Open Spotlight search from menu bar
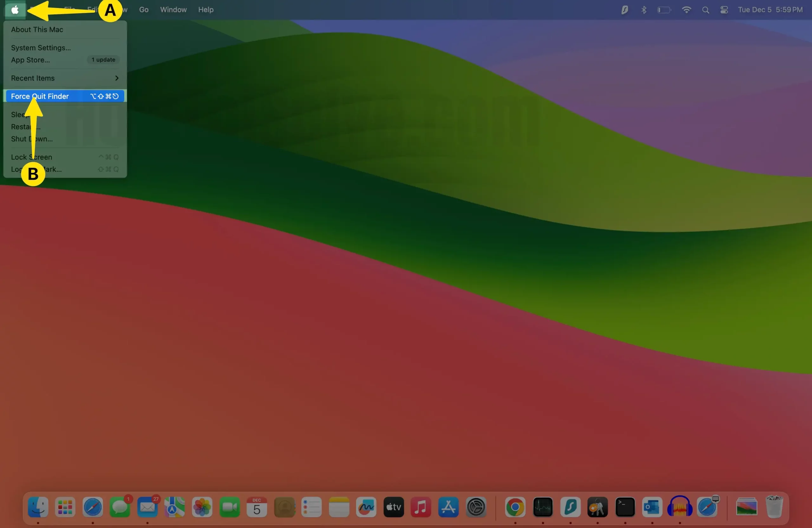812x528 pixels. pyautogui.click(x=705, y=10)
